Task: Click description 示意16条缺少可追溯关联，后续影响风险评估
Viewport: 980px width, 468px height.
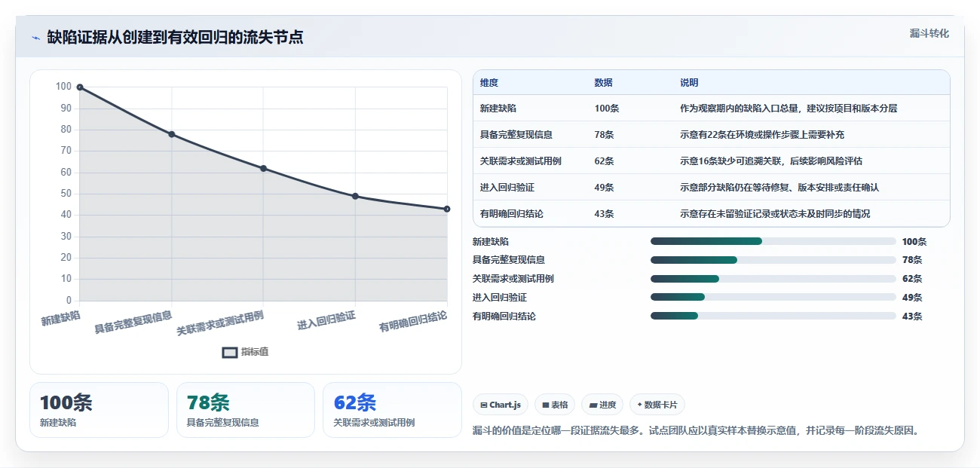Action: click(x=771, y=161)
